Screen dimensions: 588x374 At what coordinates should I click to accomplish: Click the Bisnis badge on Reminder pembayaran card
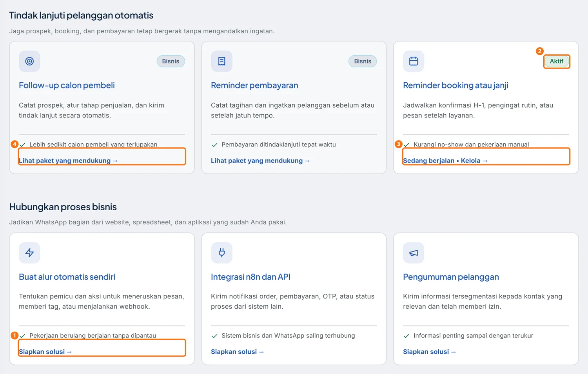pyautogui.click(x=363, y=61)
